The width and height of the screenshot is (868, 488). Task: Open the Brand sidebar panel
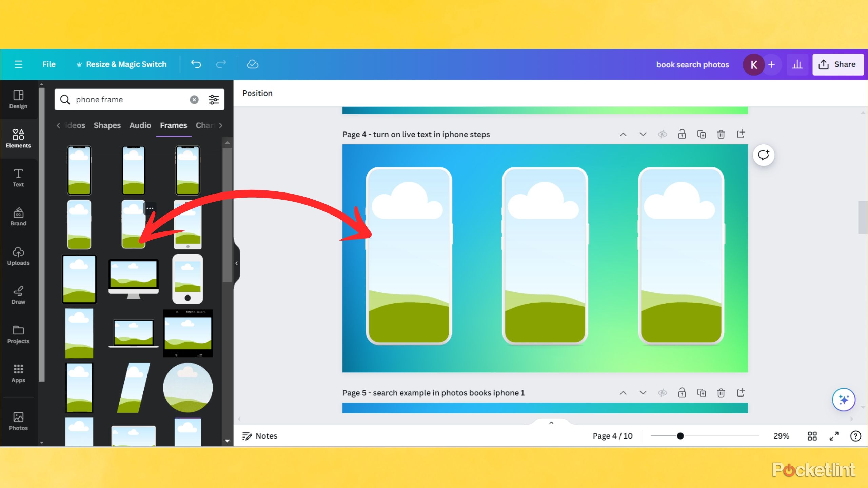click(x=18, y=217)
